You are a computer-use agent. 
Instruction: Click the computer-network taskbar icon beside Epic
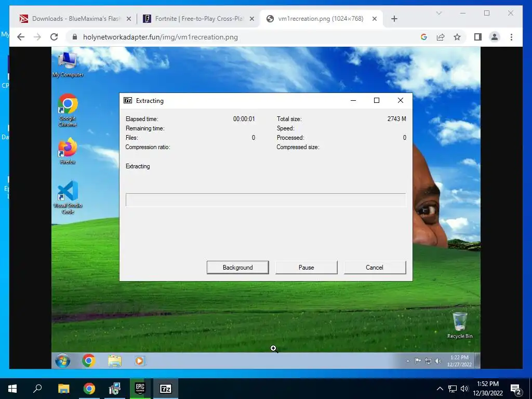click(115, 389)
